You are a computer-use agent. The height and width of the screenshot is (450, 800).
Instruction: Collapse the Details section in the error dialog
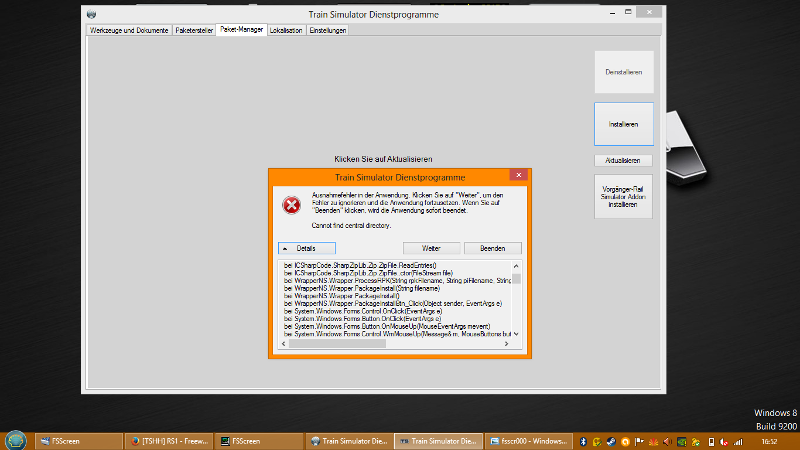(307, 248)
